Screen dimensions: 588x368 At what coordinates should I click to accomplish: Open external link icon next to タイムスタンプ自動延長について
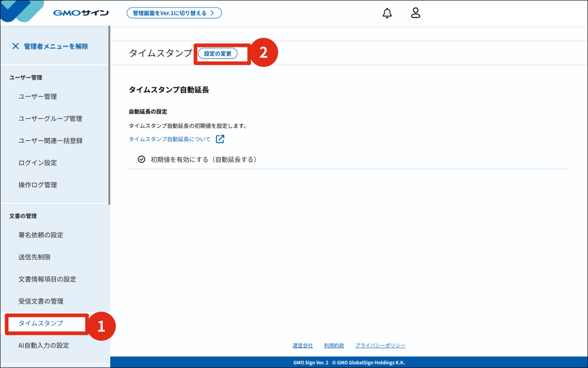point(220,139)
